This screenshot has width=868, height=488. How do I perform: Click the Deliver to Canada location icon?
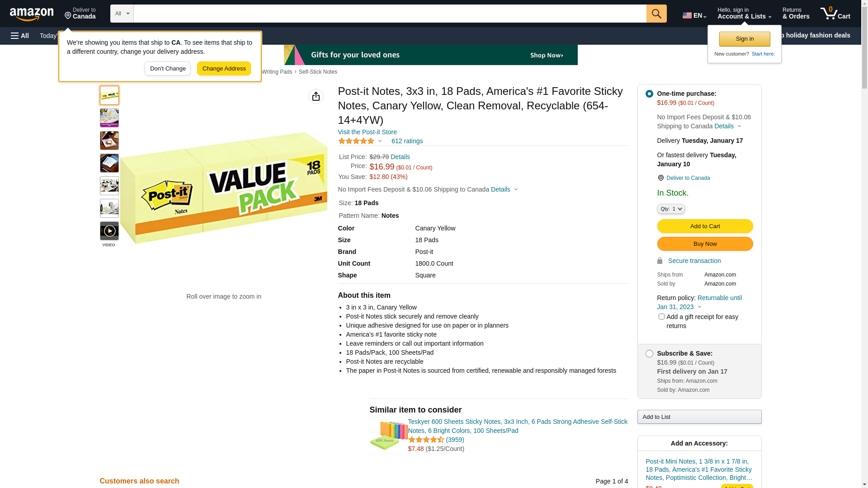660,178
